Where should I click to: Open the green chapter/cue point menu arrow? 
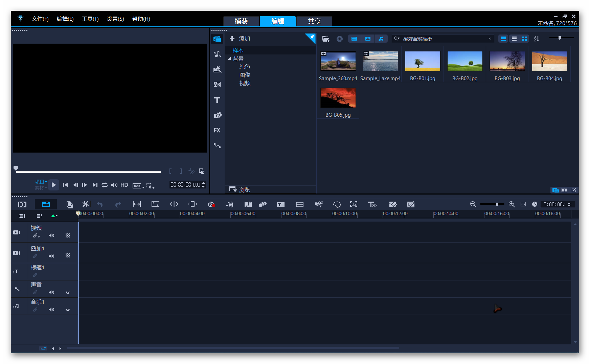coord(54,216)
